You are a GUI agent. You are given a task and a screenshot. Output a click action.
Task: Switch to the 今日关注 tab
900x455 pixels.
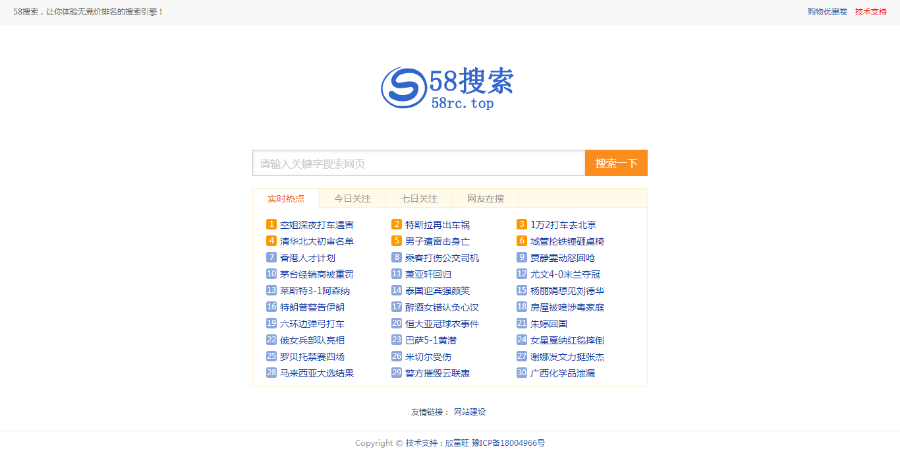[x=352, y=198]
